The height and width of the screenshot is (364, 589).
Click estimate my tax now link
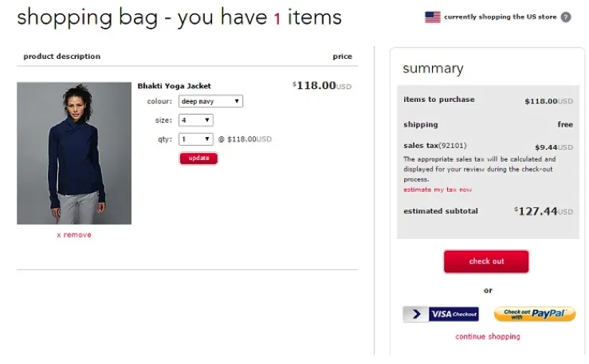point(438,190)
